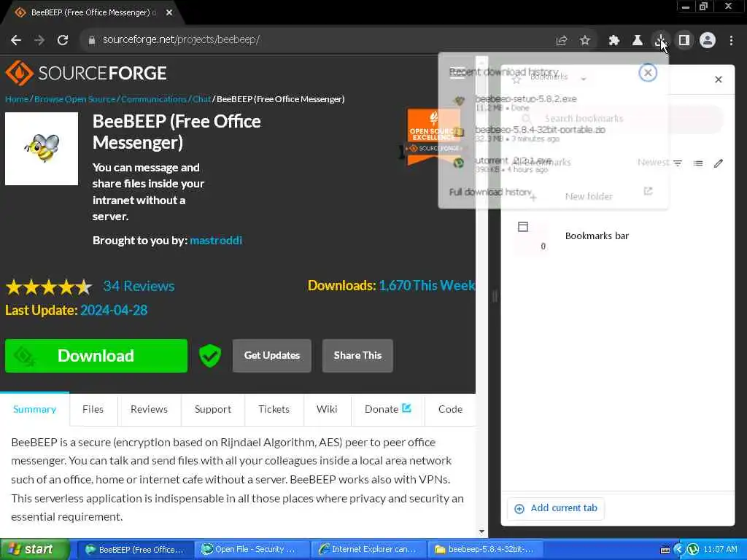Click the page scrollbar down arrow
The height and width of the screenshot is (560, 747).
[x=481, y=532]
